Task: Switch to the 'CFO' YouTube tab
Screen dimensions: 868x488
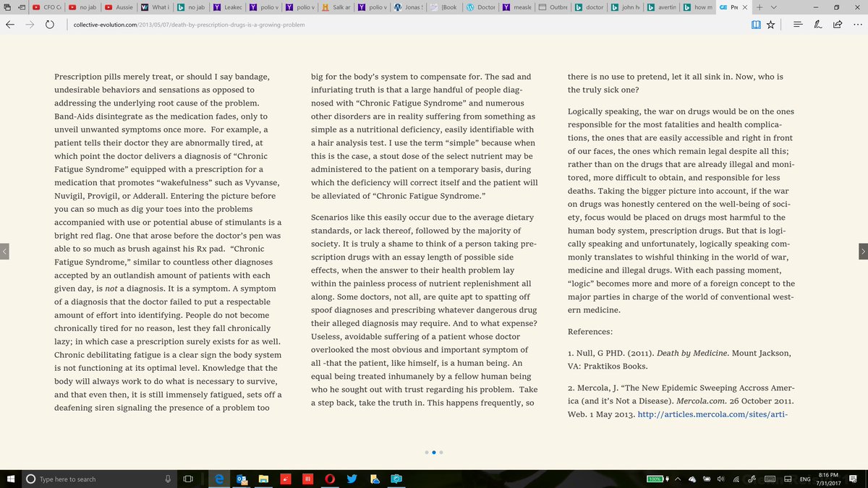Action: [x=48, y=7]
